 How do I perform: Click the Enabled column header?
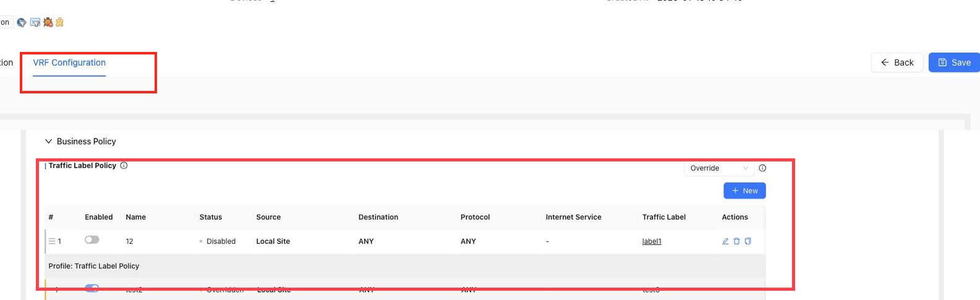pyautogui.click(x=99, y=217)
